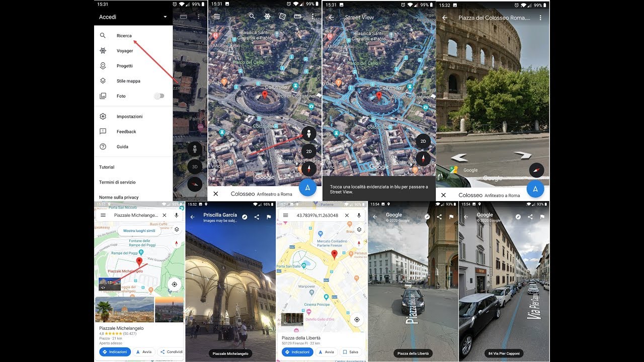Viewport: 644px width, 362px height.
Task: Tap microphone in Piazzale Michelangelo search bar
Action: 177,215
